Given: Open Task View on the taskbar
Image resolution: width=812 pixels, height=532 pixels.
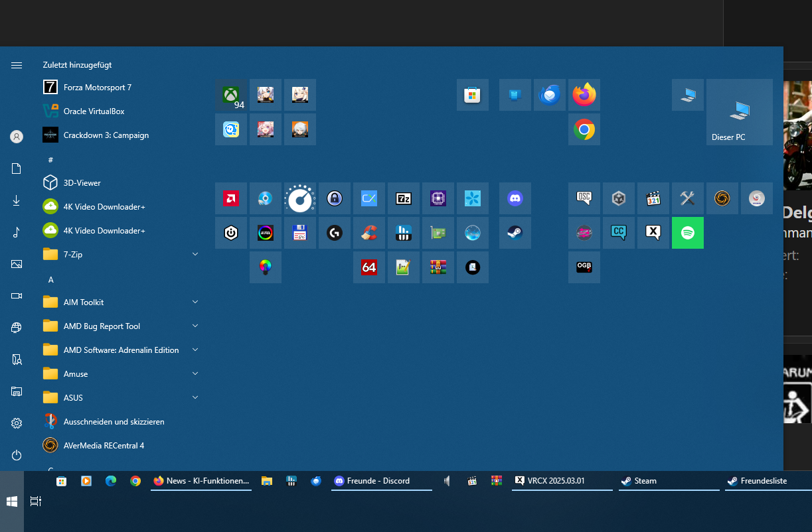Looking at the screenshot, I should (x=36, y=501).
